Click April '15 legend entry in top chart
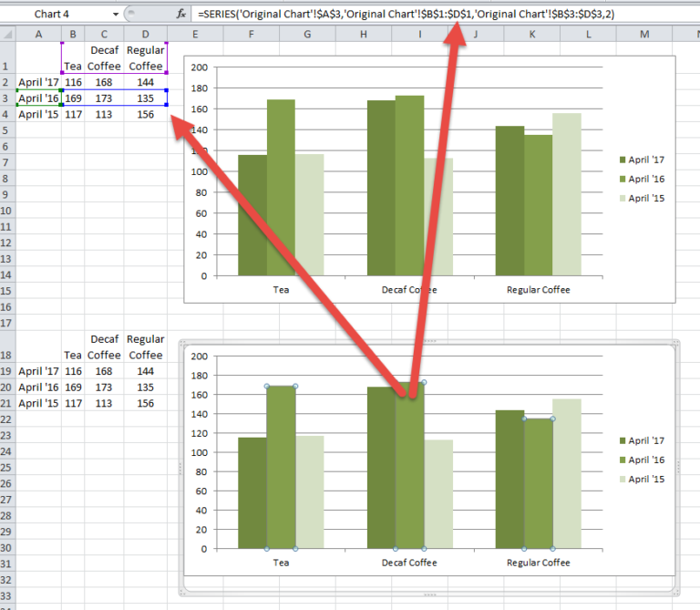Screen dimensions: 700x610 (x=642, y=198)
